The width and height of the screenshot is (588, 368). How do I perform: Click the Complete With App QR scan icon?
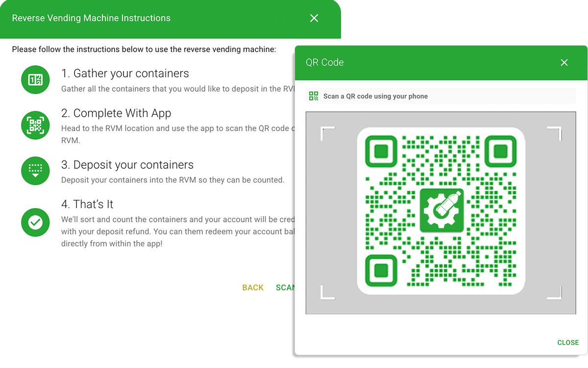tap(35, 126)
